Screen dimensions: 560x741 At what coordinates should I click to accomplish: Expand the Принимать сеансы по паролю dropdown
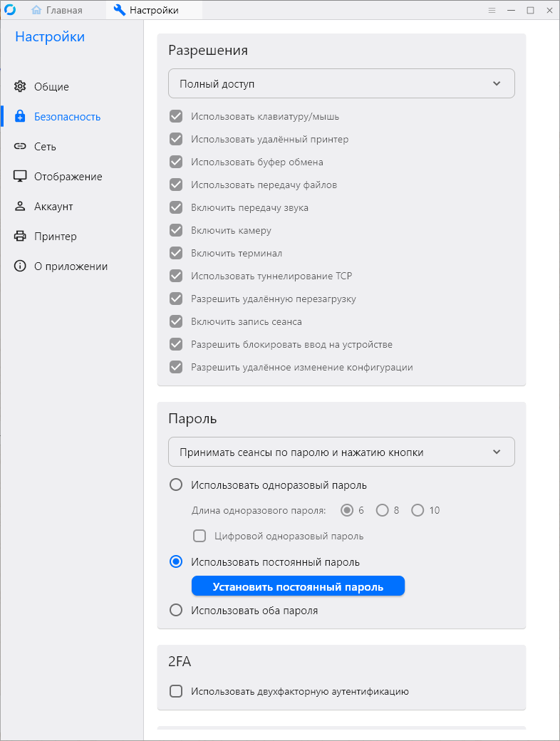tap(341, 452)
